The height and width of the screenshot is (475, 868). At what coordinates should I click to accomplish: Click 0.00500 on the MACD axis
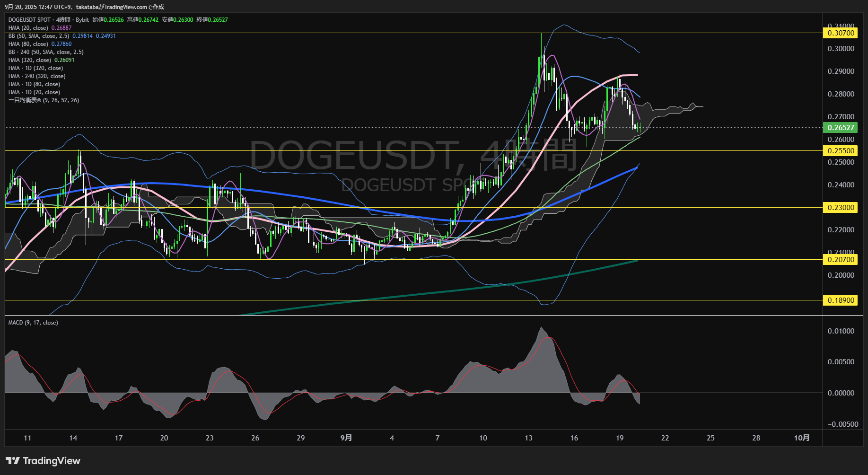point(841,362)
